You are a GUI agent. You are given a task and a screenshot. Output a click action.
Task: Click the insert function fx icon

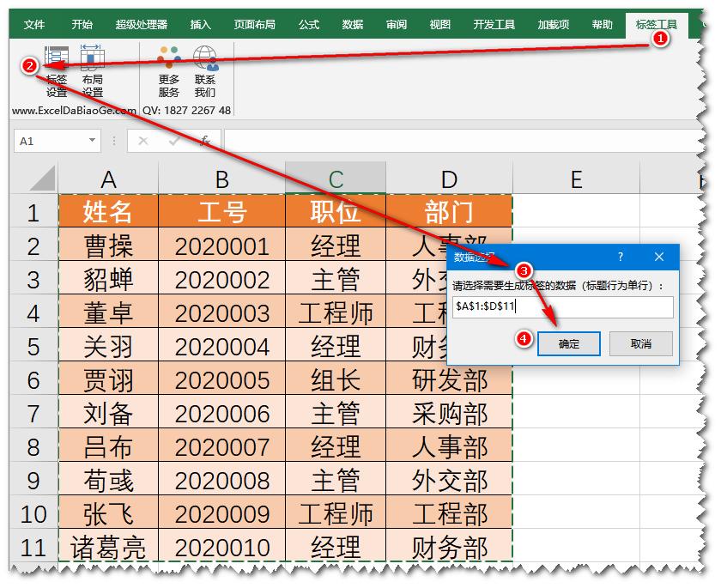[x=204, y=141]
